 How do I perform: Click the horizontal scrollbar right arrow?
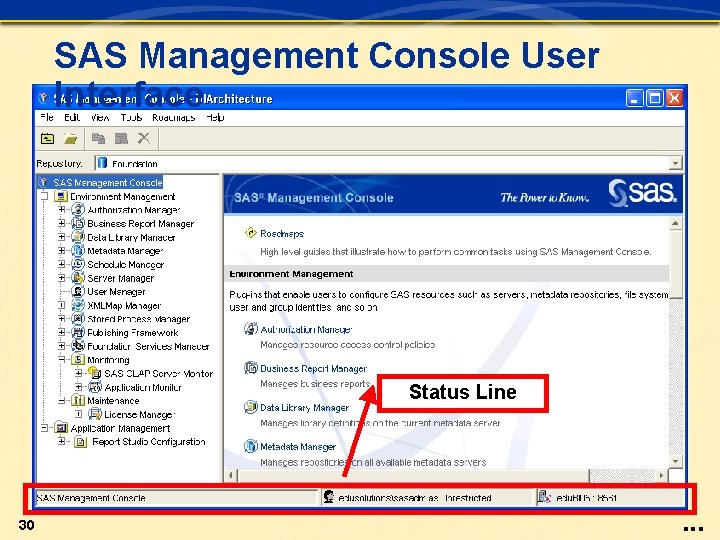pos(661,476)
